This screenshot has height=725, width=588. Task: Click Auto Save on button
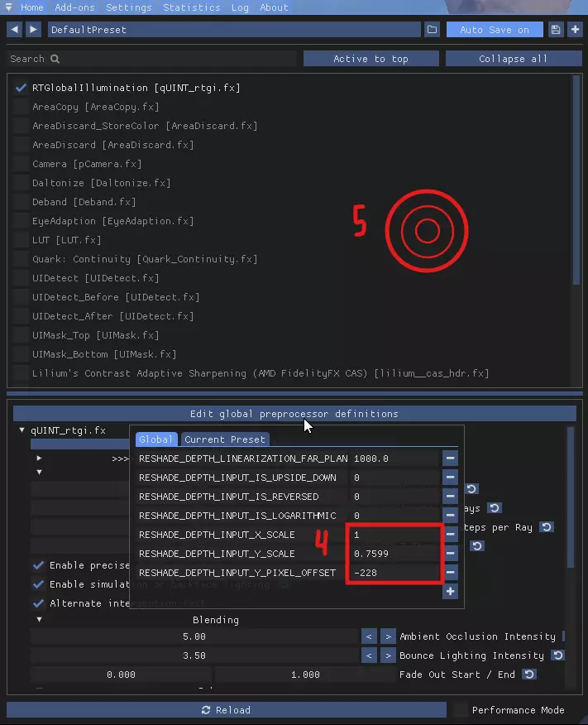[495, 30]
